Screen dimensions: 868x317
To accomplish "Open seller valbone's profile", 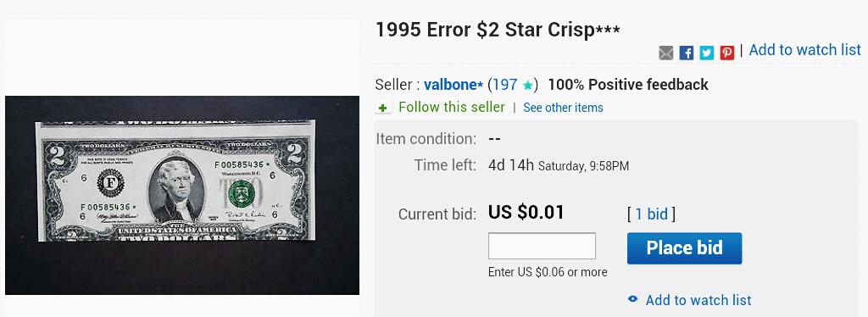I will pos(453,86).
